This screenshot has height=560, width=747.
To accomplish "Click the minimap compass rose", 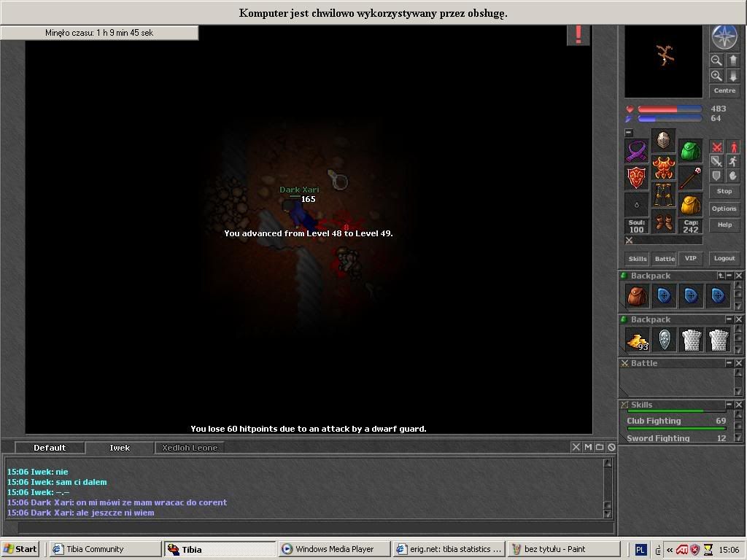I will [724, 37].
